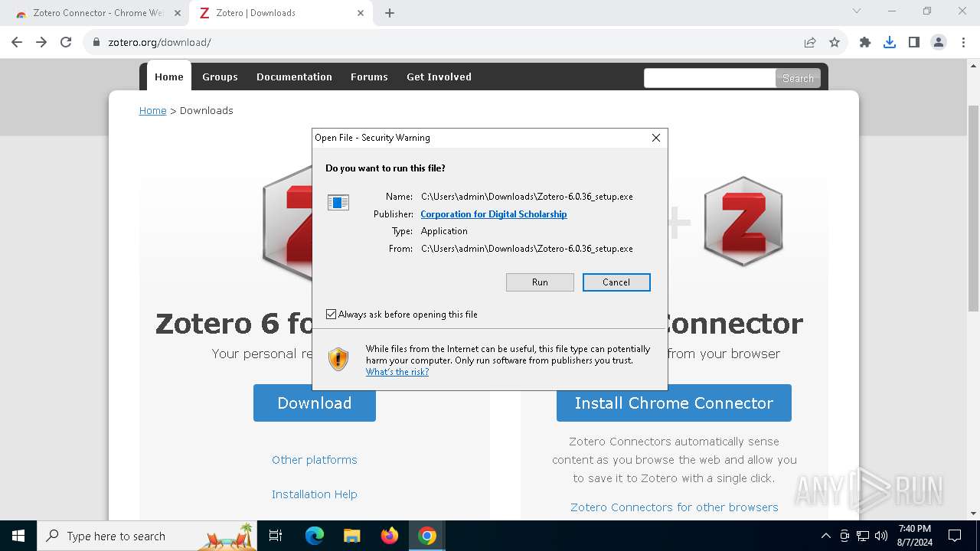Viewport: 980px width, 551px height.
Task: Toggle the Chrome side panel icon
Action: (x=914, y=42)
